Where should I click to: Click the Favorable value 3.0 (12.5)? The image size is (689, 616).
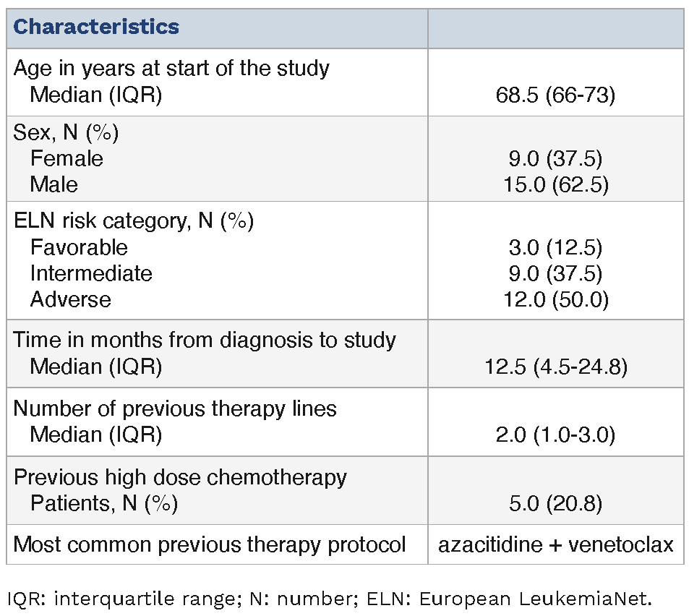coord(555,247)
